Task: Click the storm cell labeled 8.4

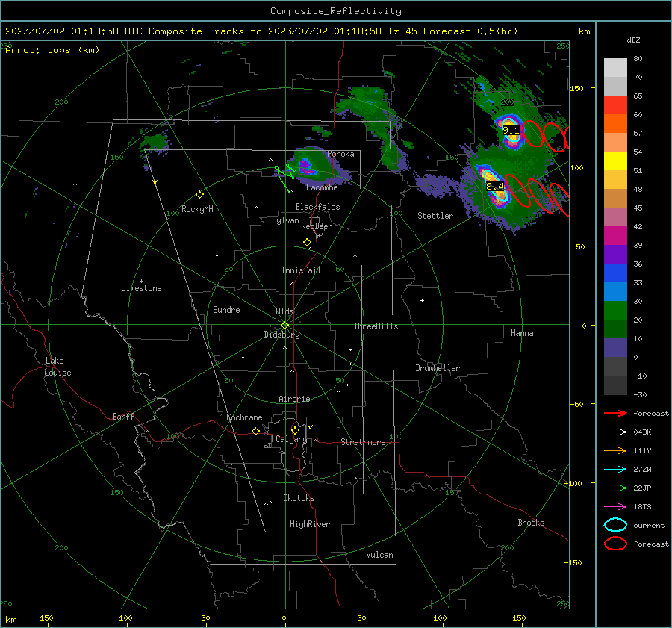Action: [494, 186]
